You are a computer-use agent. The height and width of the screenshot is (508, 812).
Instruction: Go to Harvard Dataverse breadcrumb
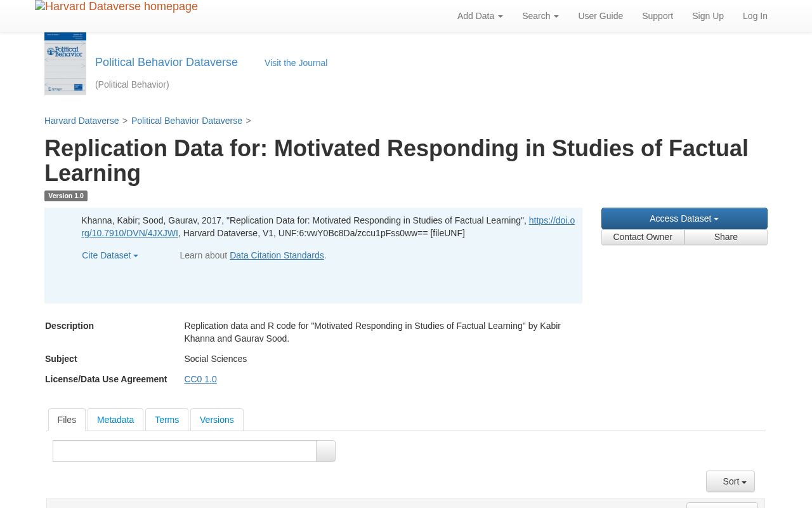82,121
